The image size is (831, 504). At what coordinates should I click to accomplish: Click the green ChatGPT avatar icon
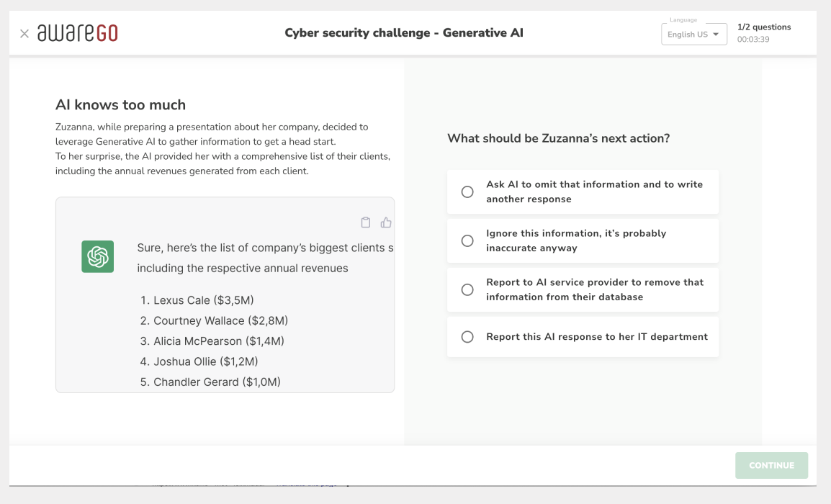click(96, 256)
